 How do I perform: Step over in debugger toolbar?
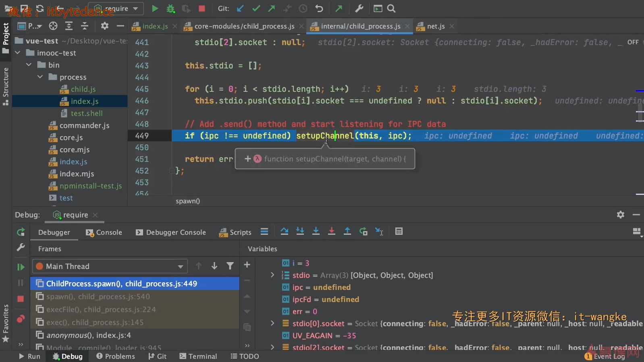284,232
